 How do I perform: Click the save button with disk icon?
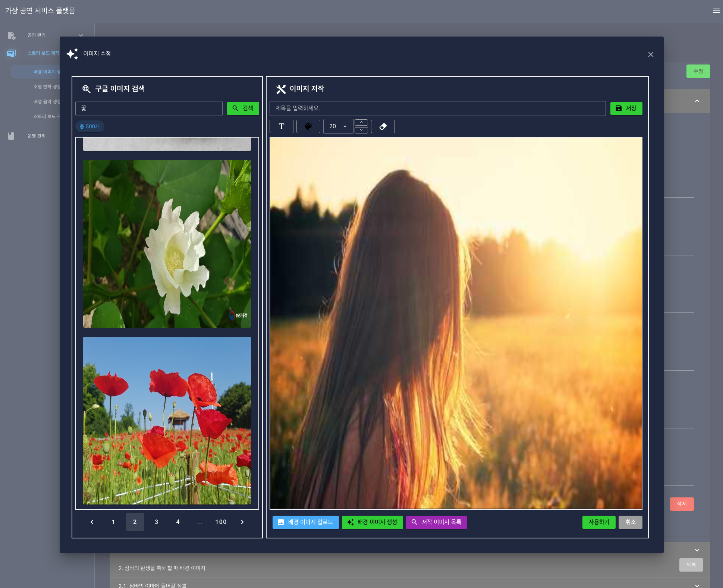(626, 108)
